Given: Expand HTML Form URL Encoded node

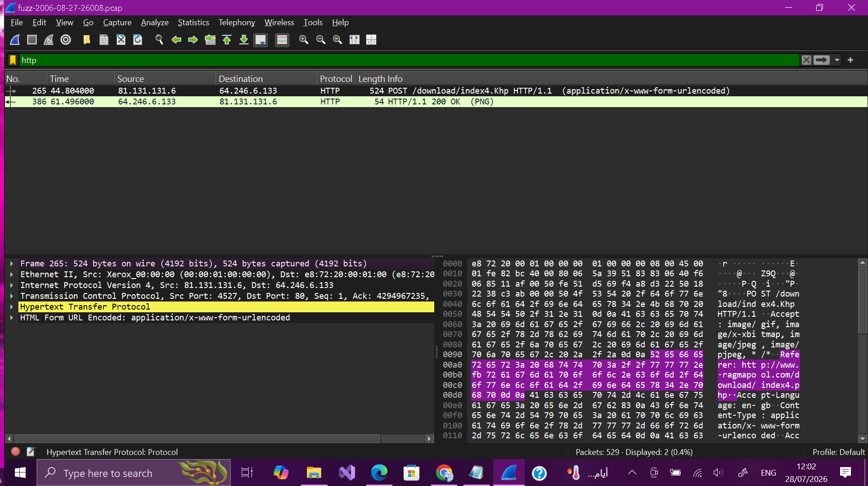Looking at the screenshot, I should coord(12,318).
